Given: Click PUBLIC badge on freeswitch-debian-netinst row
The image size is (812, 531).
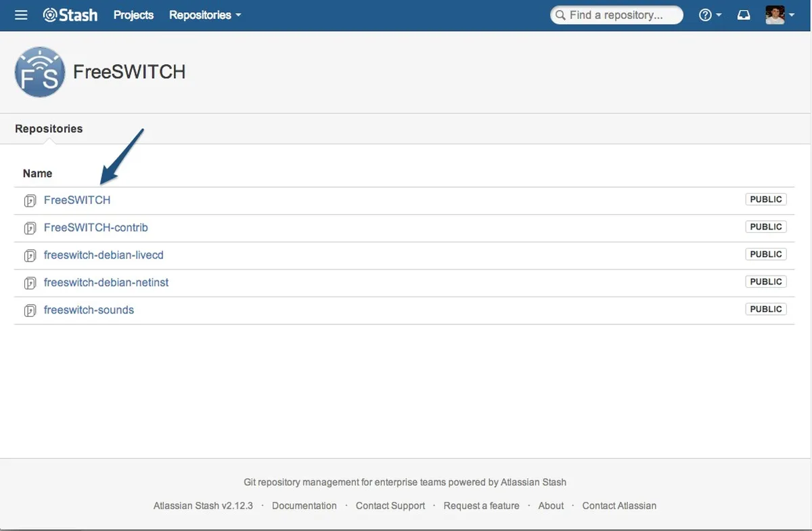Looking at the screenshot, I should click(766, 282).
